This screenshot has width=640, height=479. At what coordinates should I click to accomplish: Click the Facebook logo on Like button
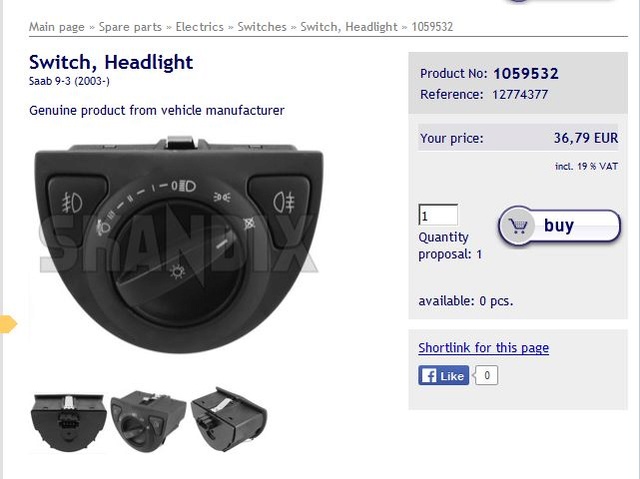429,375
